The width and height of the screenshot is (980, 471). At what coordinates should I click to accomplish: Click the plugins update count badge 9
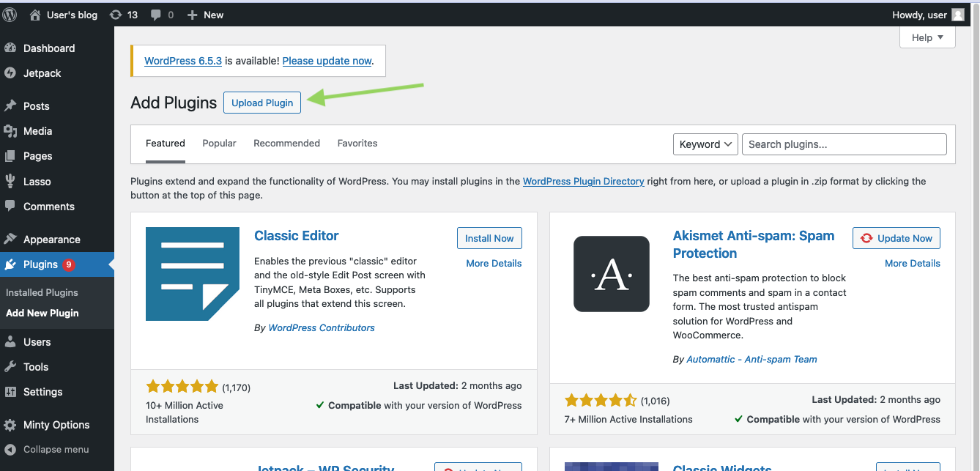click(x=69, y=264)
